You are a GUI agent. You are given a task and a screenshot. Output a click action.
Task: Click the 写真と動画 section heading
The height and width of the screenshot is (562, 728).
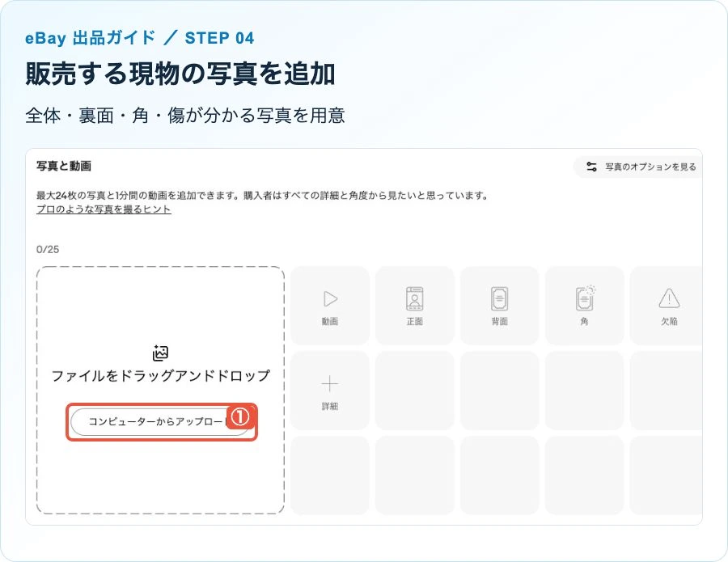click(64, 166)
